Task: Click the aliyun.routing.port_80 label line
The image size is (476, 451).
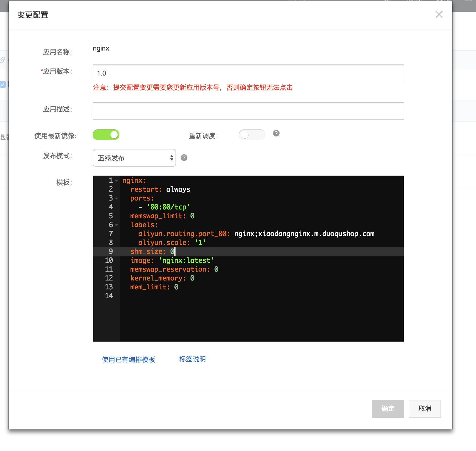Action: 256,234
